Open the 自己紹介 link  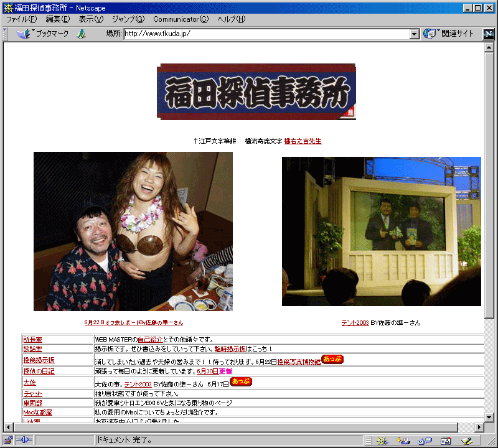(150, 339)
